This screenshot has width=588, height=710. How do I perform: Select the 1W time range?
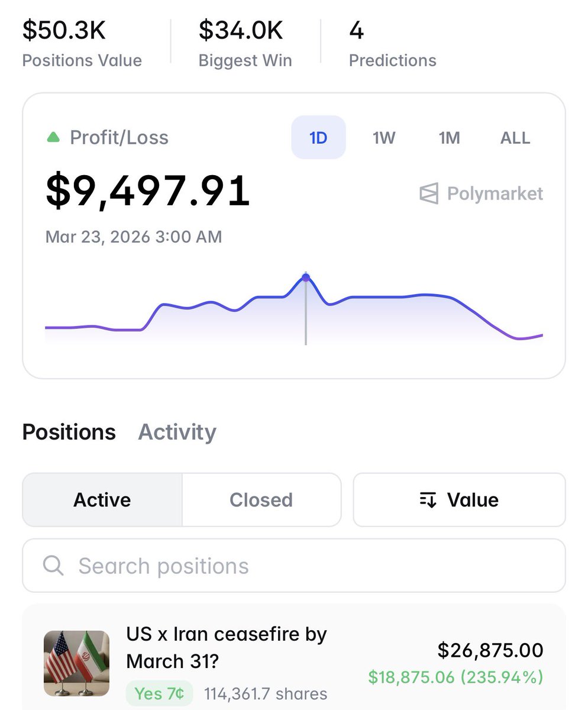pyautogui.click(x=384, y=138)
